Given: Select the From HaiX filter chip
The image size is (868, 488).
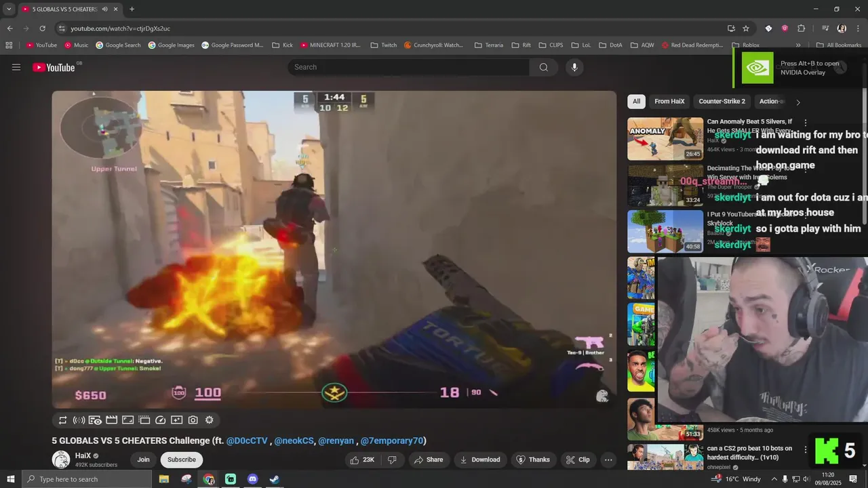Looking at the screenshot, I should [x=669, y=102].
